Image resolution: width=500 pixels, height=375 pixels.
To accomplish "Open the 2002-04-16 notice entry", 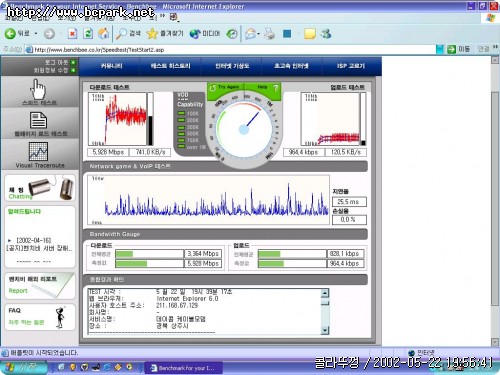I will pos(39,244).
